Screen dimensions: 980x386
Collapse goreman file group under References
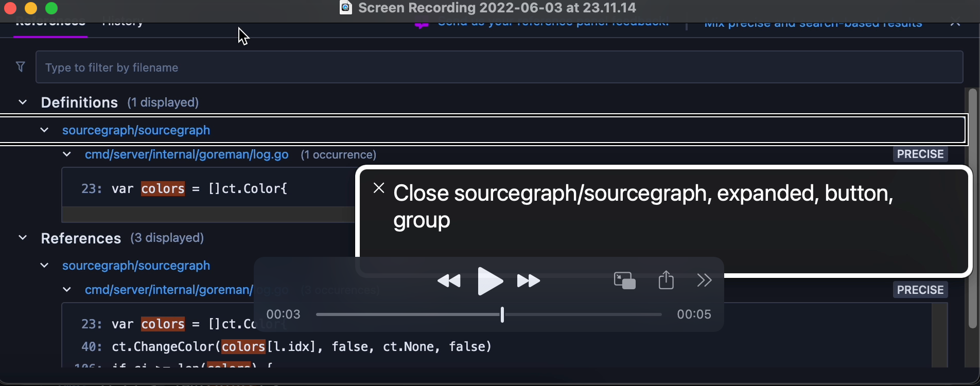click(67, 290)
